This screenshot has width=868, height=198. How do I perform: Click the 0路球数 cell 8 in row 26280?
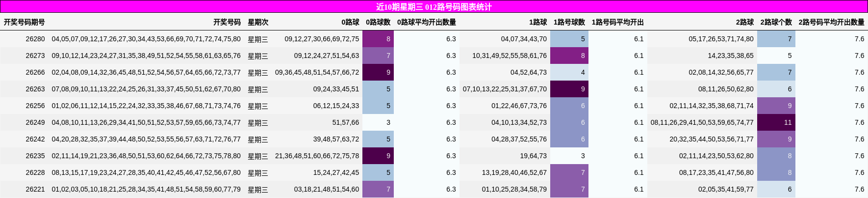pyautogui.click(x=378, y=39)
